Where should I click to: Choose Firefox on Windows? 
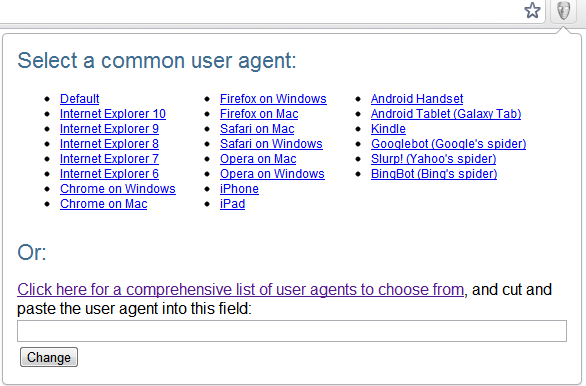[x=273, y=99]
